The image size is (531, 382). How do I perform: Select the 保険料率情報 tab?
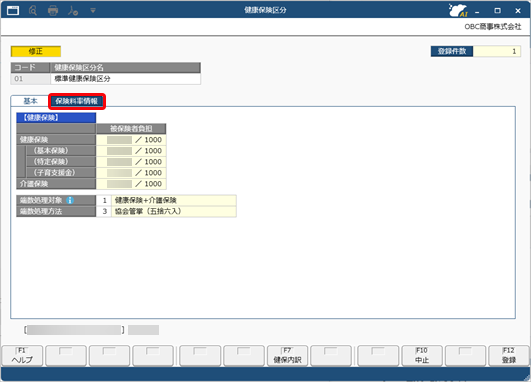point(77,101)
